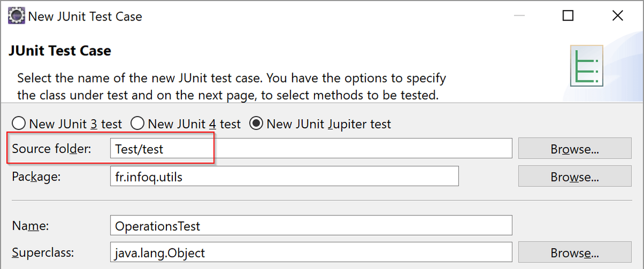
Task: Browse for the Package
Action: pyautogui.click(x=575, y=176)
